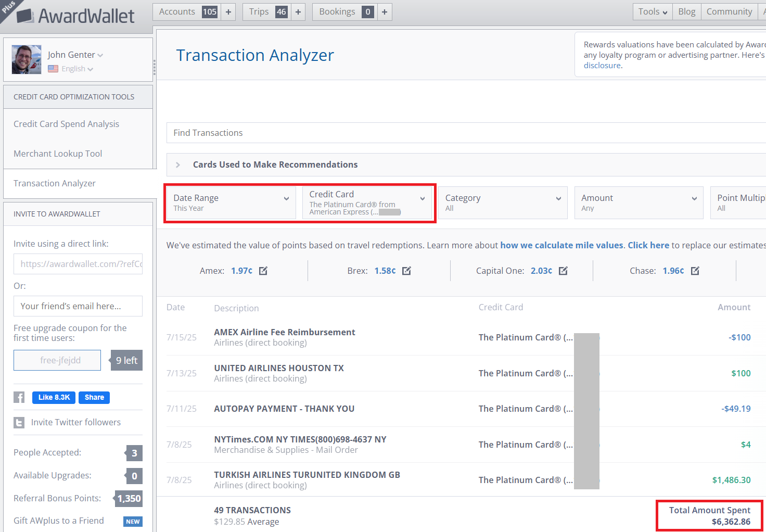Image resolution: width=766 pixels, height=532 pixels.
Task: Add a new trip with the plus icon
Action: (x=297, y=11)
